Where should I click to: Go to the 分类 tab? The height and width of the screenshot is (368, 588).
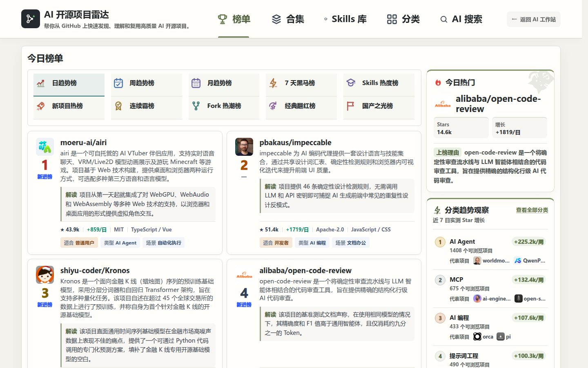403,19
